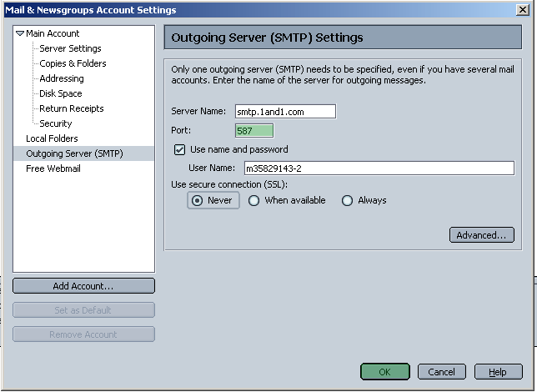
Task: Uncheck Use name and password
Action: point(179,150)
